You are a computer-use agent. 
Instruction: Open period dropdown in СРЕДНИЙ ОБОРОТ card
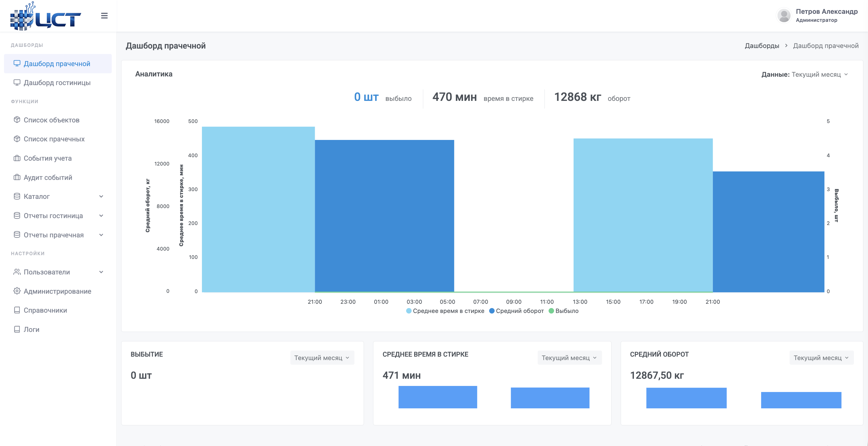click(x=821, y=358)
